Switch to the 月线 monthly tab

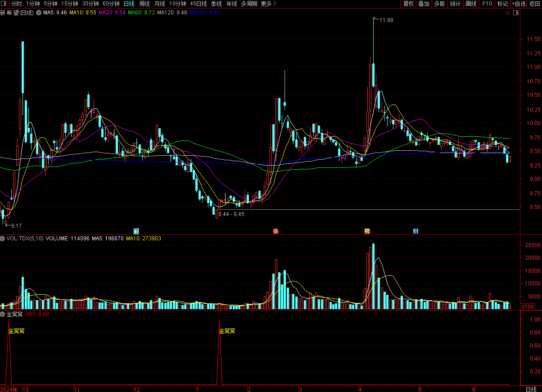[160, 4]
